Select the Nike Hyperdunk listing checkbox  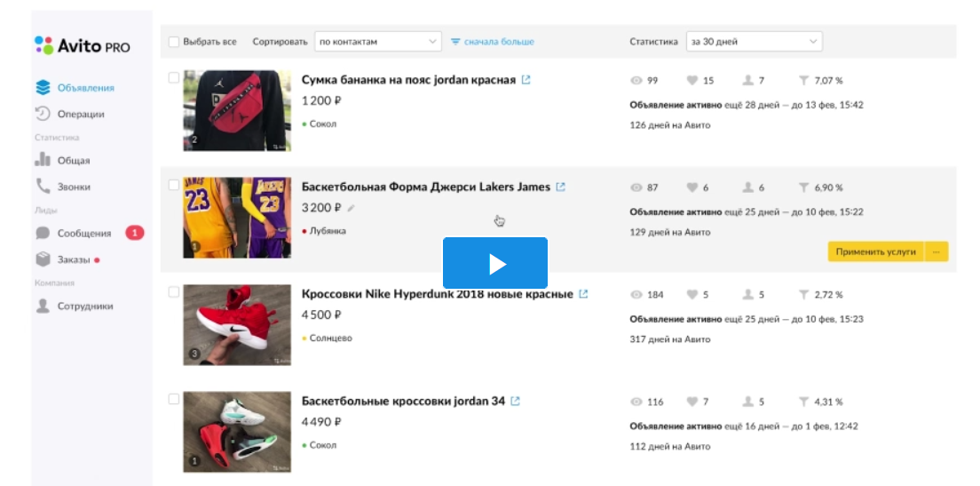[x=174, y=292]
